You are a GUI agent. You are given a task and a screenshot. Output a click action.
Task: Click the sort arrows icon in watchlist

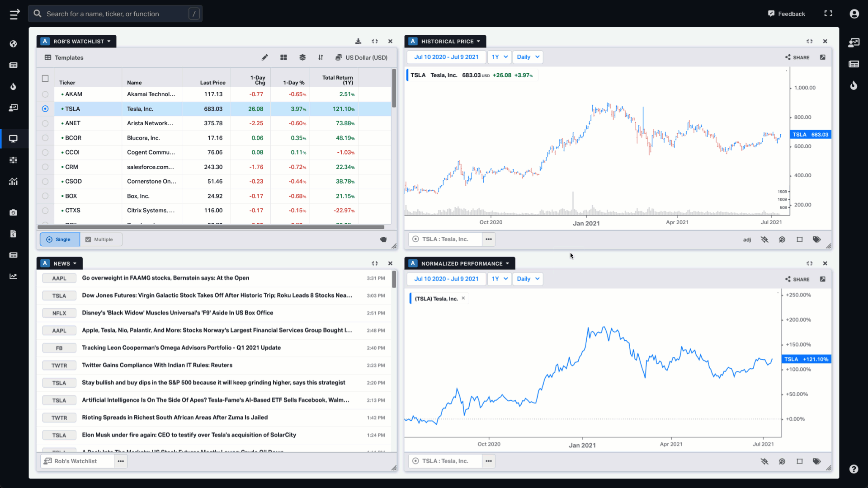tap(321, 57)
